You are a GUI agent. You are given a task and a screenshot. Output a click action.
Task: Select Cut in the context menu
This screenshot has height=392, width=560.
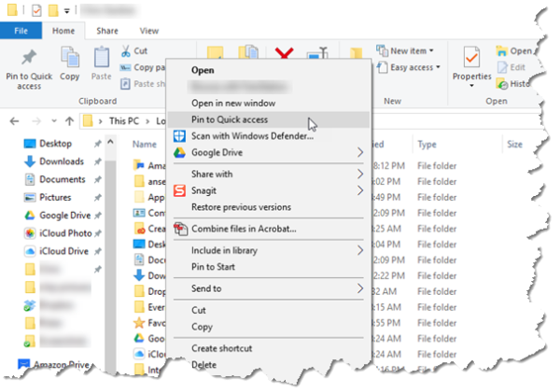pyautogui.click(x=268, y=310)
